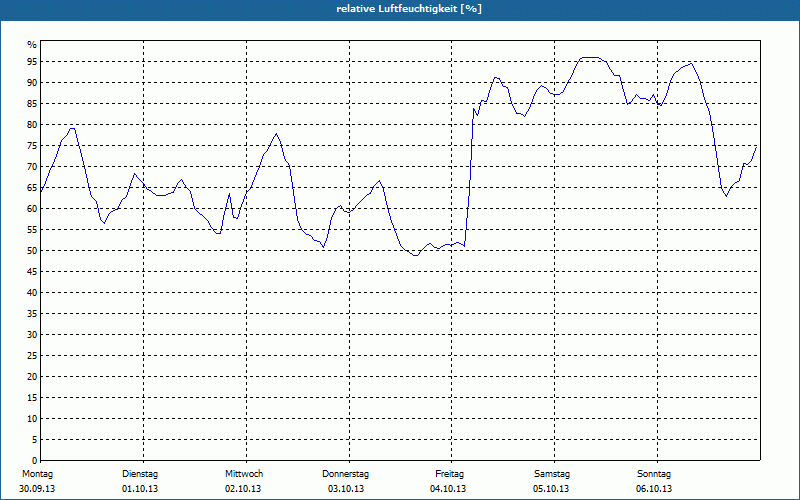This screenshot has height=500, width=800.
Task: Click the y-axis value 55
Action: tap(32, 230)
